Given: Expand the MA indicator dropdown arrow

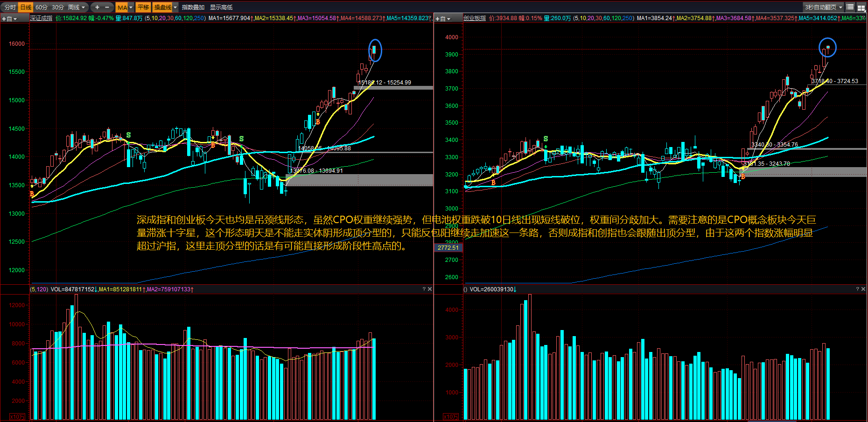Looking at the screenshot, I should click(131, 7).
